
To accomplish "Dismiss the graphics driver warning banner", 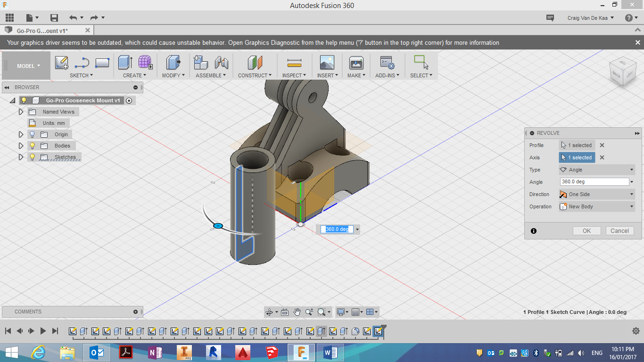I will [638, 42].
